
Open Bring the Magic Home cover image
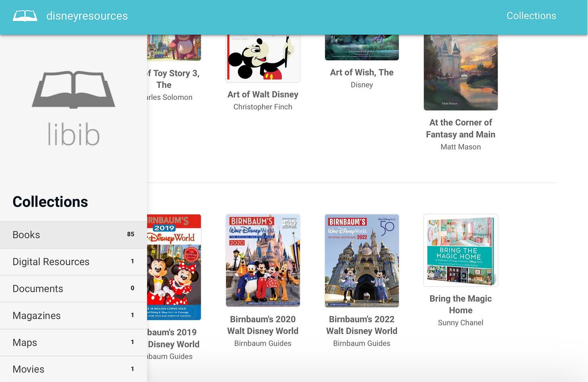461,250
